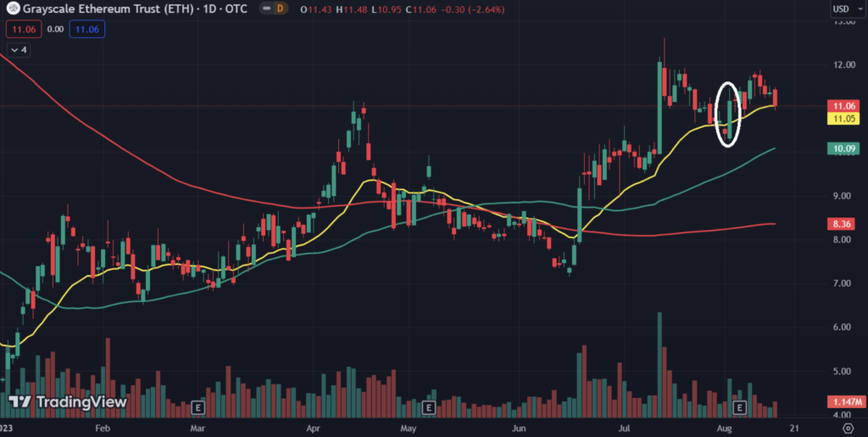Select the 11.06 last price label on axis
Image resolution: width=868 pixels, height=437 pixels.
pos(843,106)
